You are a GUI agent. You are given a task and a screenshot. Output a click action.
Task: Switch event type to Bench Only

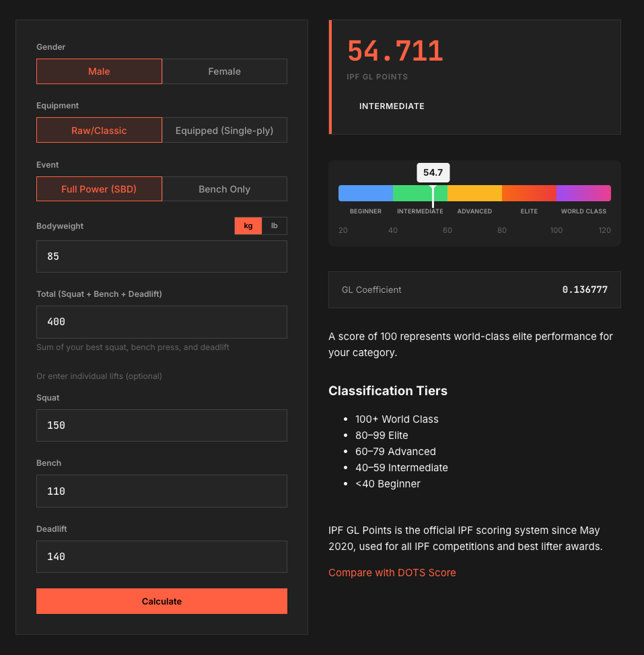[225, 189]
